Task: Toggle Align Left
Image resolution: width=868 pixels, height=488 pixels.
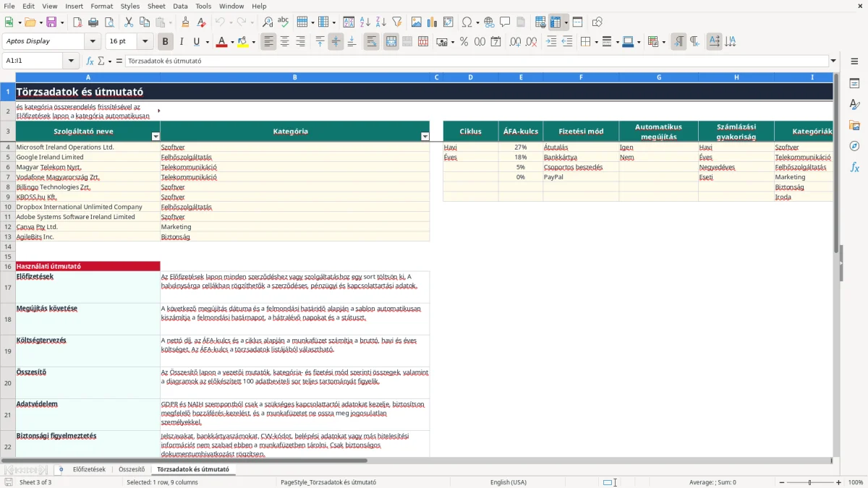Action: tap(269, 42)
